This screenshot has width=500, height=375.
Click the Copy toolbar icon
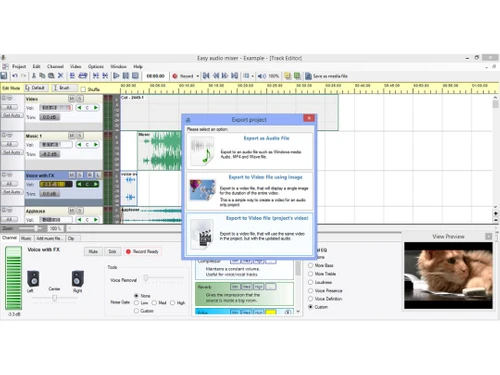click(42, 76)
